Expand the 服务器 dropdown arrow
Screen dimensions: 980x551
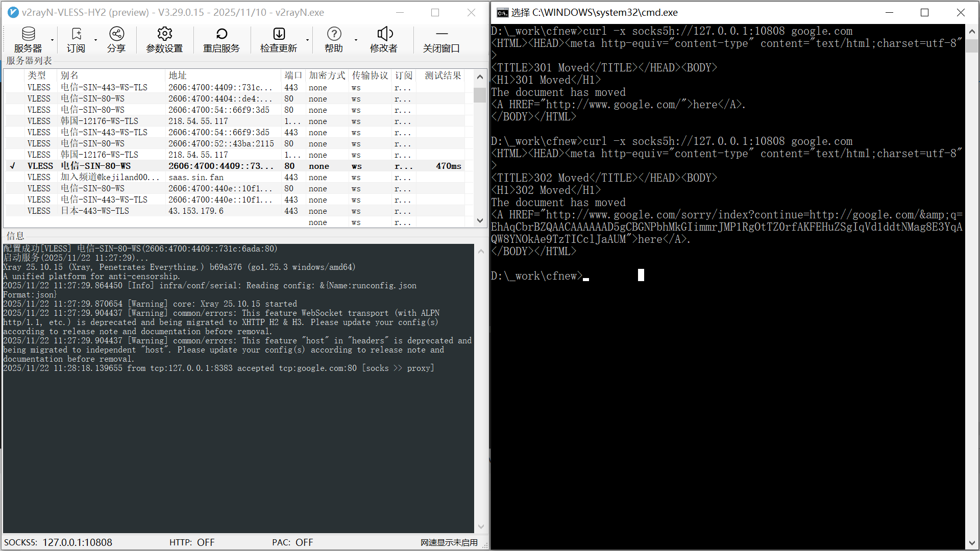click(52, 40)
